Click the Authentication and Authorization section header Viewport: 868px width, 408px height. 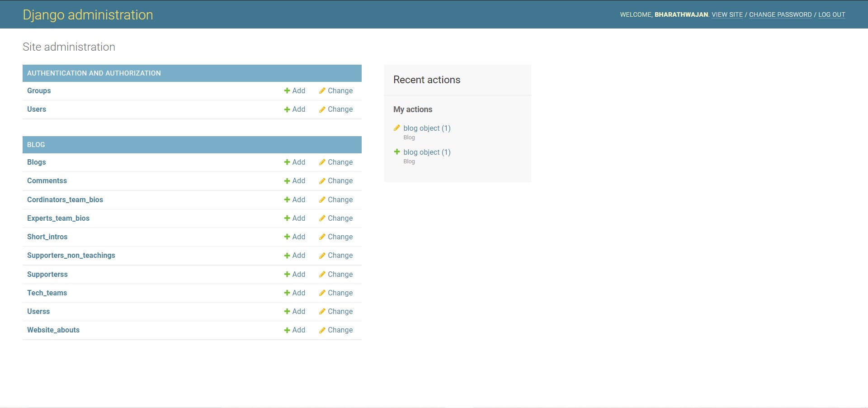tap(94, 73)
